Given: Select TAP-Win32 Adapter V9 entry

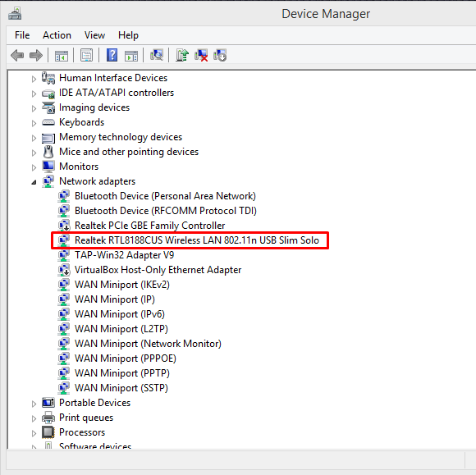Looking at the screenshot, I should click(x=124, y=255).
